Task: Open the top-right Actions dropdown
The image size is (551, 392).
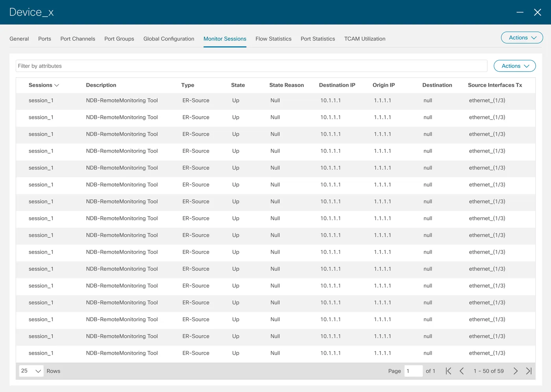Action: (x=522, y=38)
